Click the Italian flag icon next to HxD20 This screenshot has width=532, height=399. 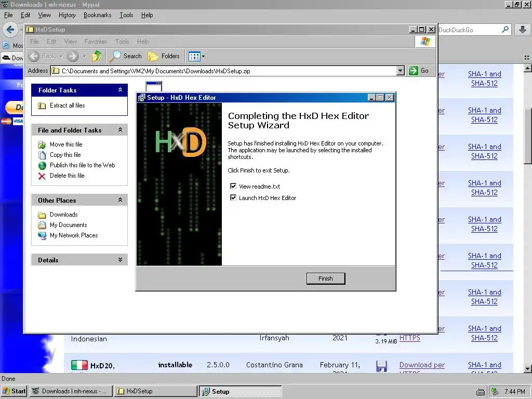coord(79,365)
